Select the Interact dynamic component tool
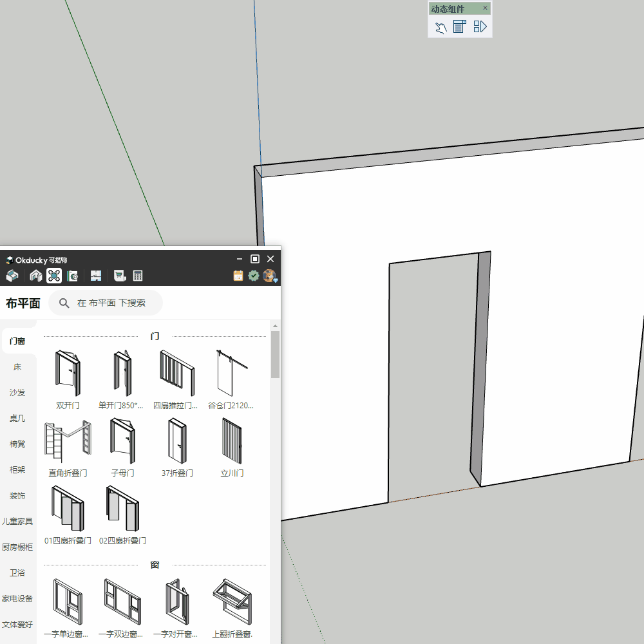 440,27
